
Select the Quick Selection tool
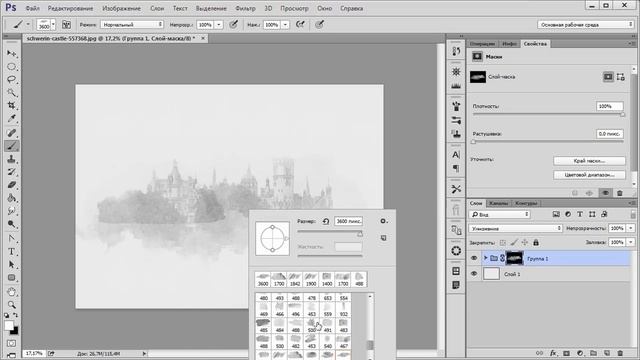[x=11, y=93]
